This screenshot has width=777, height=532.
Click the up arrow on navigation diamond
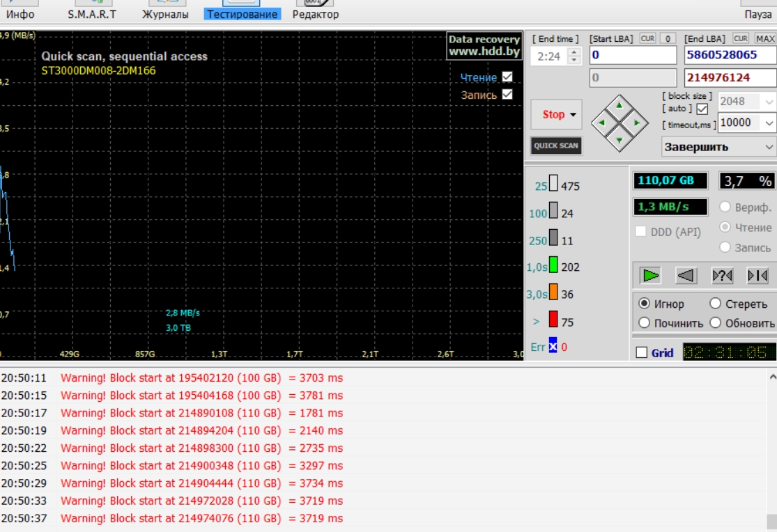pos(620,106)
